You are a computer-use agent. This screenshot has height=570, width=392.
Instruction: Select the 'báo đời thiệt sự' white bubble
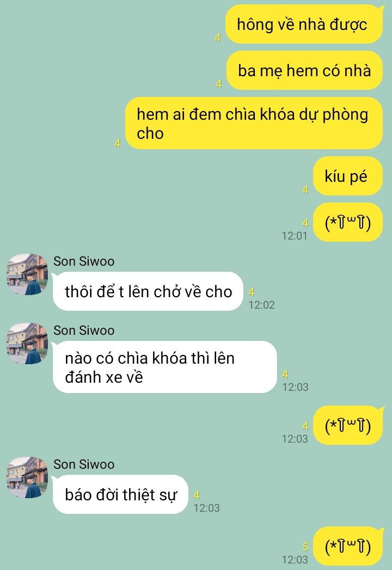coord(120,494)
